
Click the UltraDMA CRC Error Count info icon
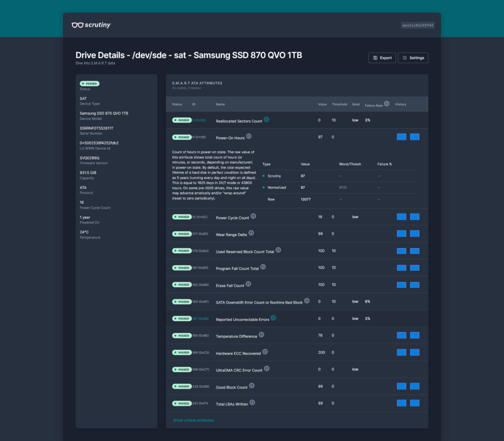coord(267,369)
